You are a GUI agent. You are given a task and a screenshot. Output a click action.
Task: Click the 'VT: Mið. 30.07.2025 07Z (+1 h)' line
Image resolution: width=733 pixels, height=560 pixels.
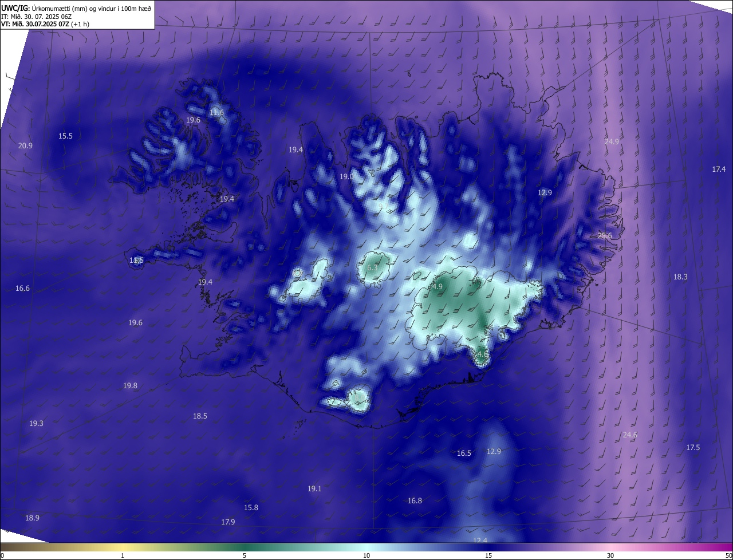(x=45, y=24)
